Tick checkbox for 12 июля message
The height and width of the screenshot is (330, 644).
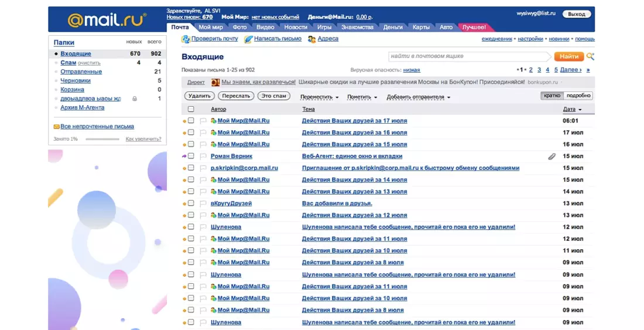pyautogui.click(x=191, y=215)
